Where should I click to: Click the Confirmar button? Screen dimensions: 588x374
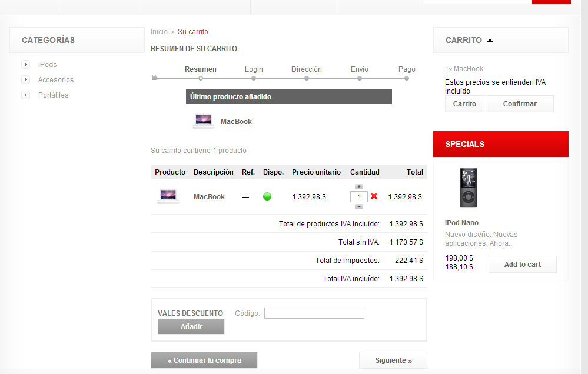point(520,104)
